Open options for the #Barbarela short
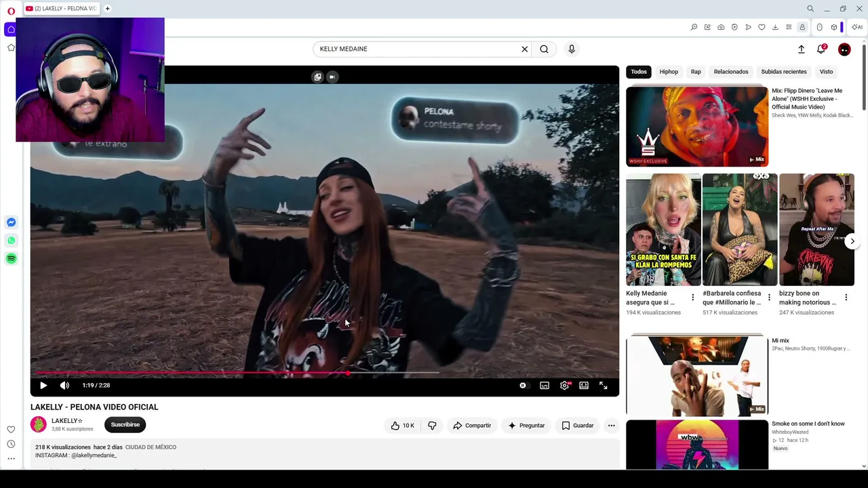Image resolution: width=868 pixels, height=488 pixels. pos(769,298)
